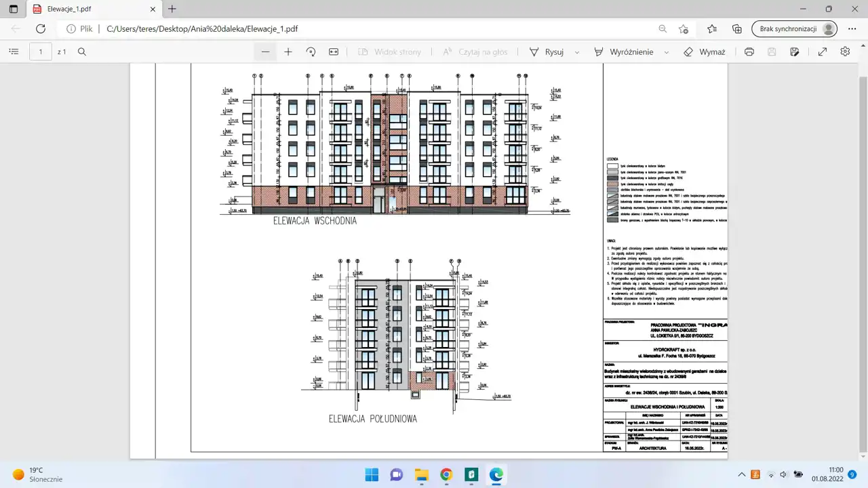Image resolution: width=868 pixels, height=488 pixels.
Task: Open PDF toolbar settings gear
Action: point(845,52)
